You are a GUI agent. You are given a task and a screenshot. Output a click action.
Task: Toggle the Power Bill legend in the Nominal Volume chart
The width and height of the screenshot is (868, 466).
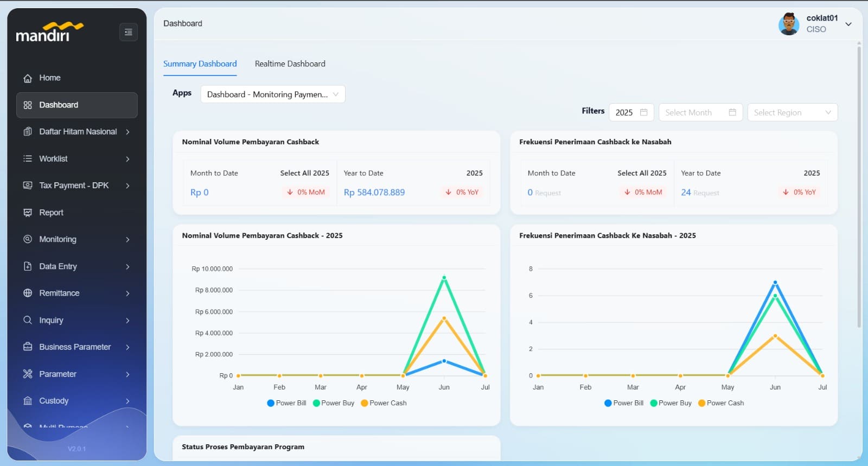click(286, 403)
